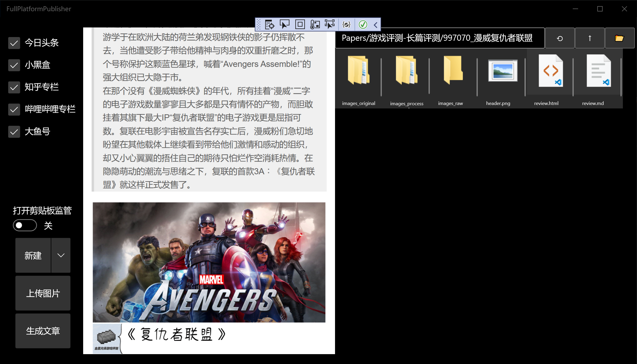Click the thermometer layout icon
637x364 pixels.
[x=315, y=25]
